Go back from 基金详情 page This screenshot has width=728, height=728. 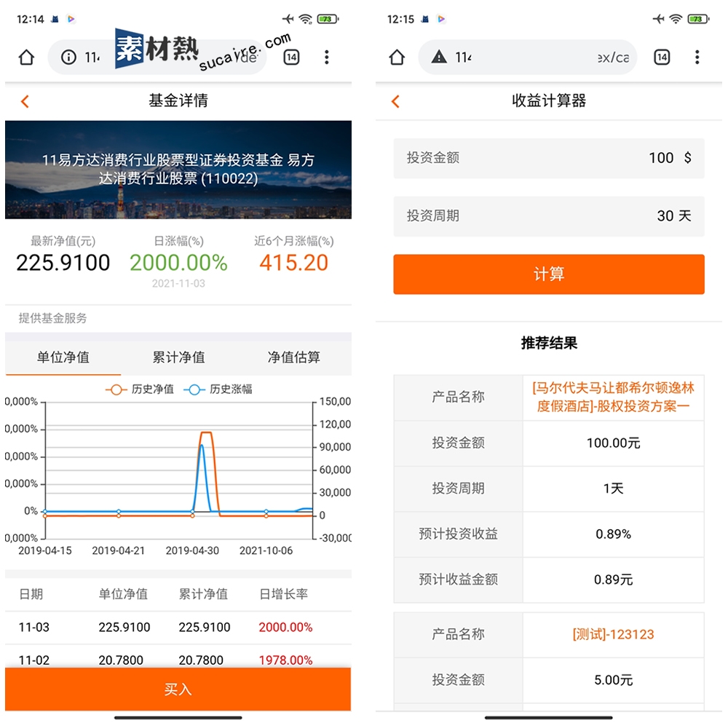(x=25, y=101)
